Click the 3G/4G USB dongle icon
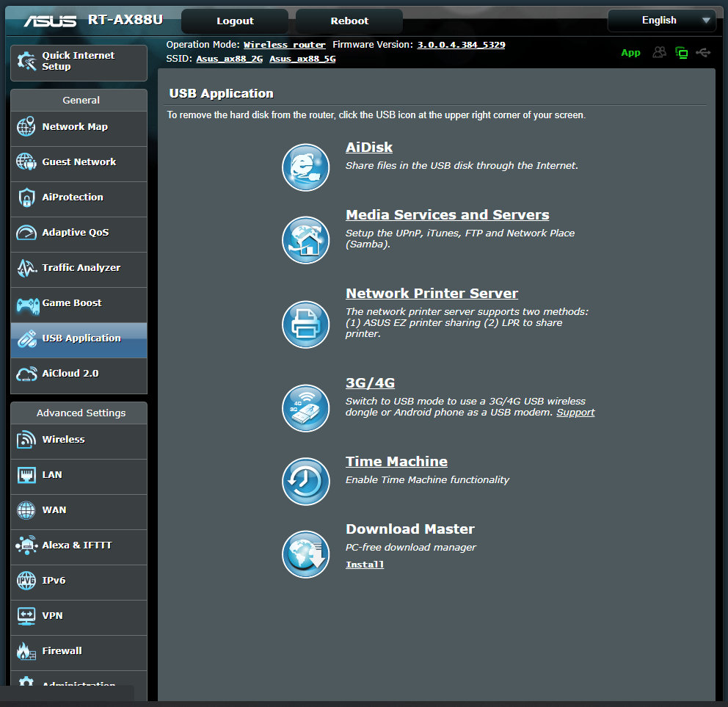 point(305,407)
